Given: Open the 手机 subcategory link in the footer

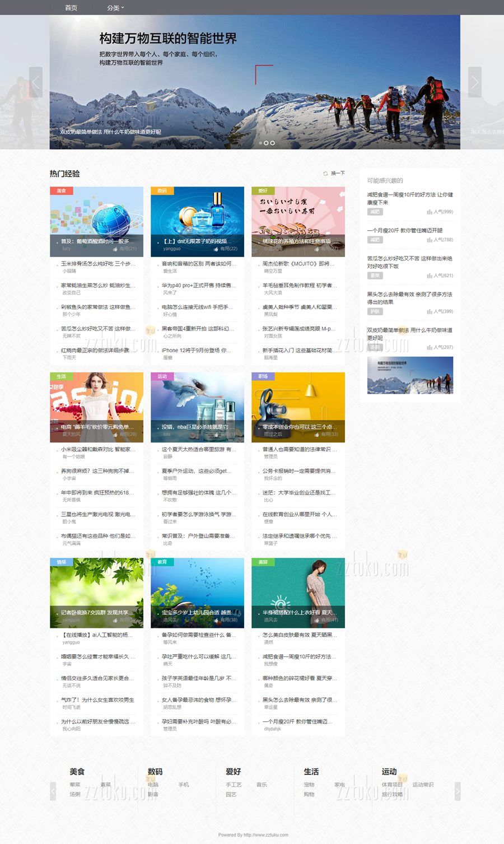Looking at the screenshot, I should [x=184, y=785].
